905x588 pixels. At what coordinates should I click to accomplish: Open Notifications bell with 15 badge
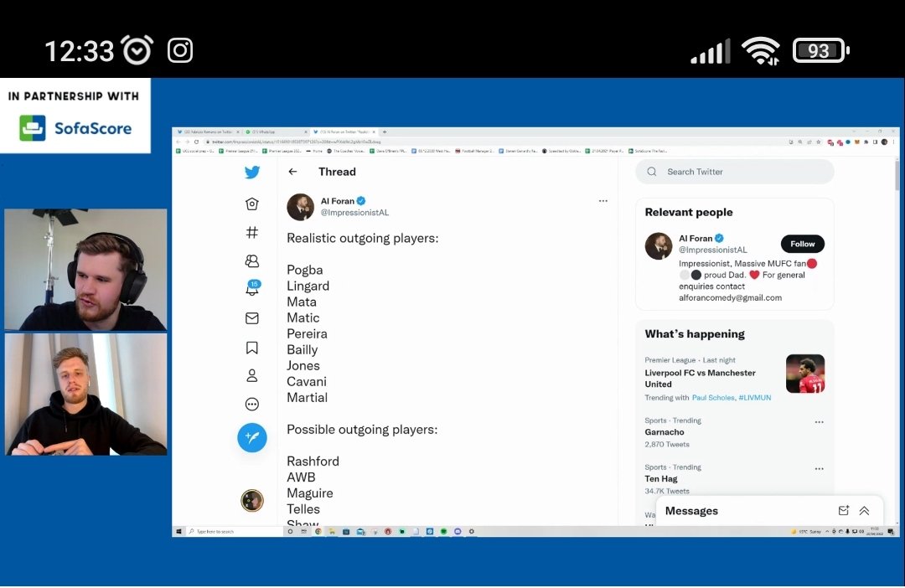[x=252, y=287]
